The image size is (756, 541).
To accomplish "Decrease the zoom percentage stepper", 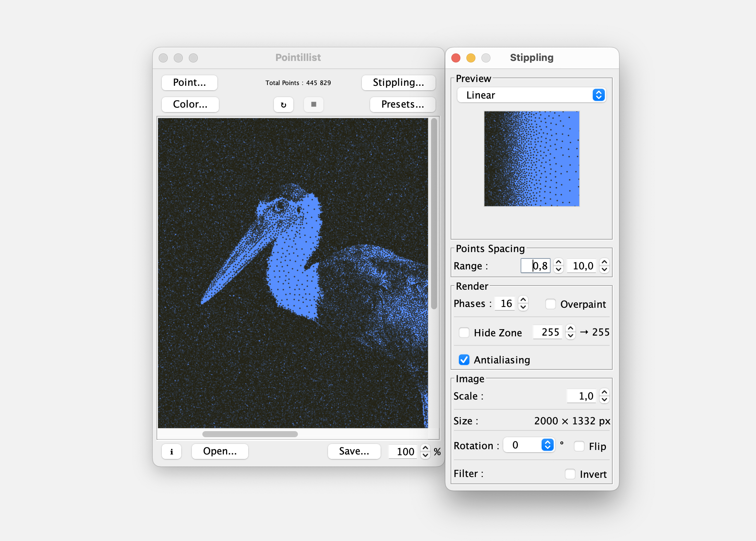I will point(425,455).
